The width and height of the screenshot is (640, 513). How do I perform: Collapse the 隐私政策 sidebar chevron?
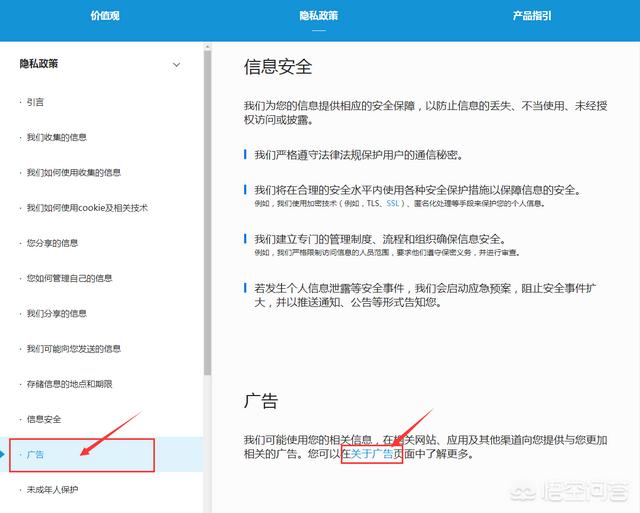[176, 64]
